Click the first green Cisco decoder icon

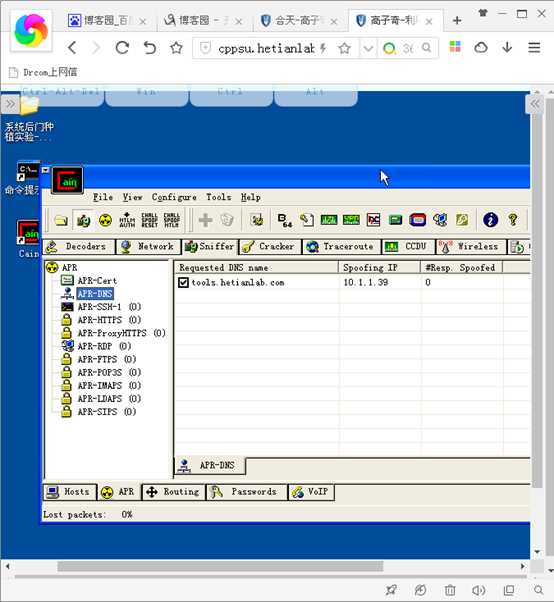(329, 220)
